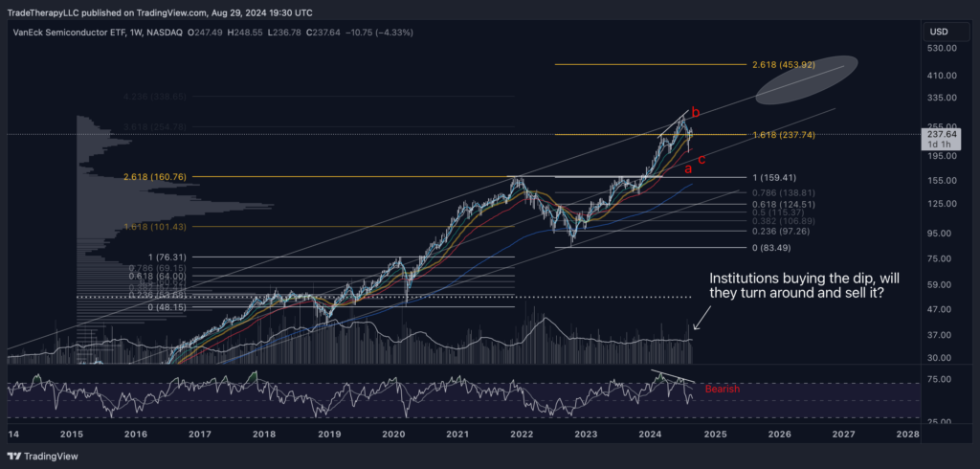The image size is (980, 469).
Task: Click the 2025 year marker on time axis
Action: click(716, 434)
